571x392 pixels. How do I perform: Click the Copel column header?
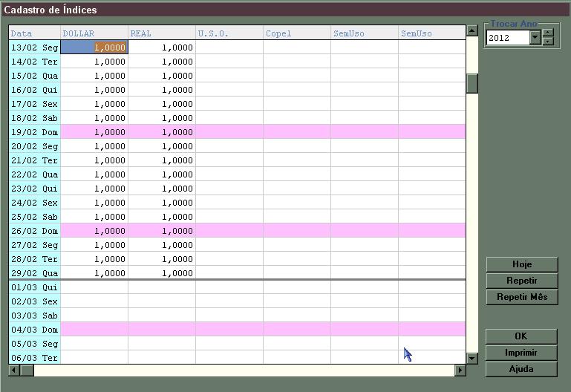pos(297,33)
